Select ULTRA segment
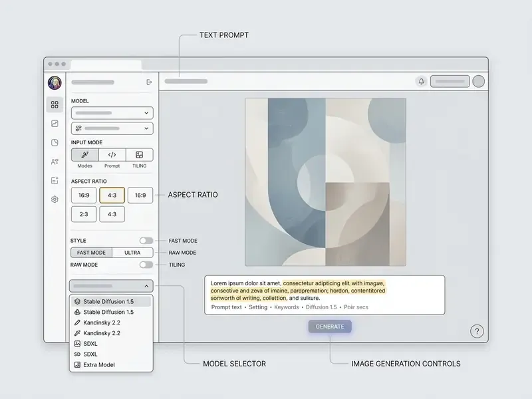This screenshot has width=532, height=399. click(132, 253)
